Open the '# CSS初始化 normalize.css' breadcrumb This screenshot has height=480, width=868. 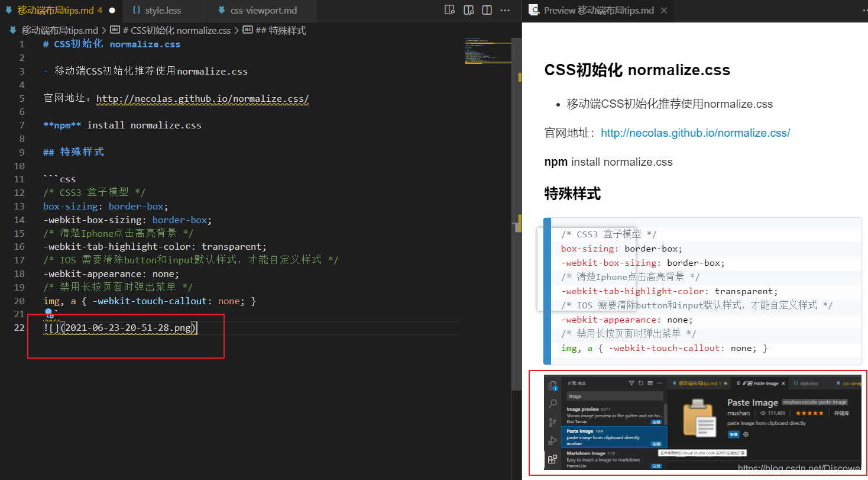tap(171, 30)
